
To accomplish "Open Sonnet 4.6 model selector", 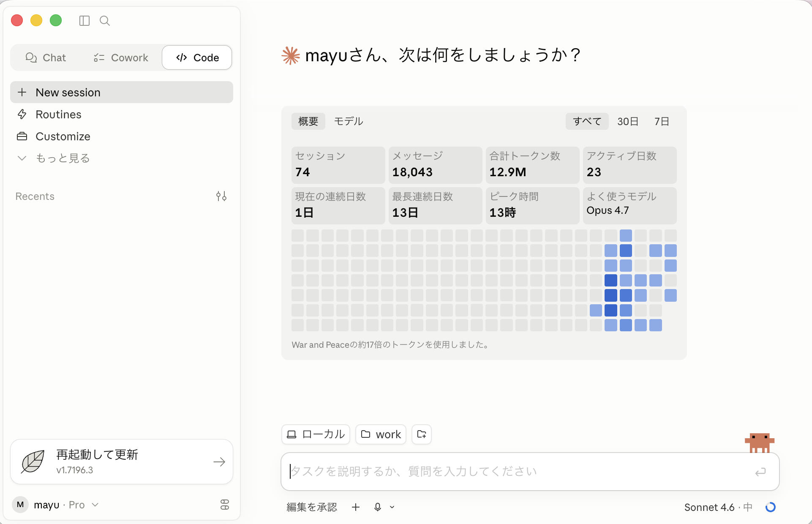I will click(x=718, y=507).
